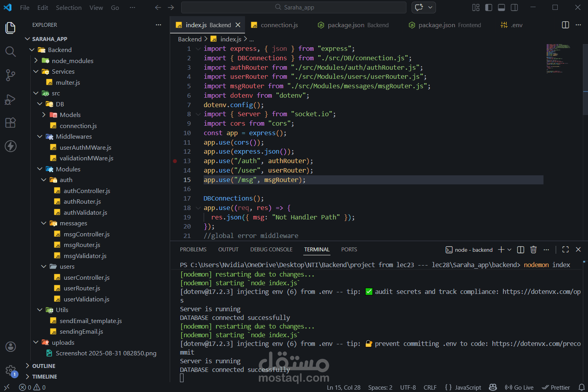Expand the node_modules folder
Screen dimensions: 588x392
[x=36, y=61]
